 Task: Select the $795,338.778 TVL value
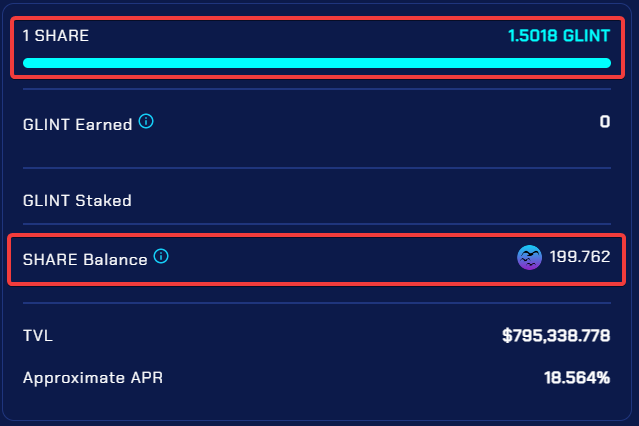click(556, 336)
